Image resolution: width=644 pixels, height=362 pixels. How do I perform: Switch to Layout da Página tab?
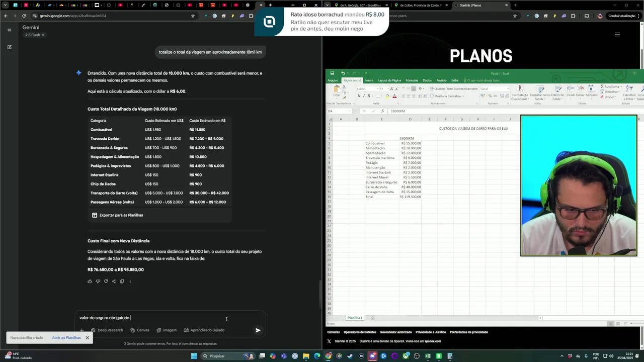click(389, 80)
